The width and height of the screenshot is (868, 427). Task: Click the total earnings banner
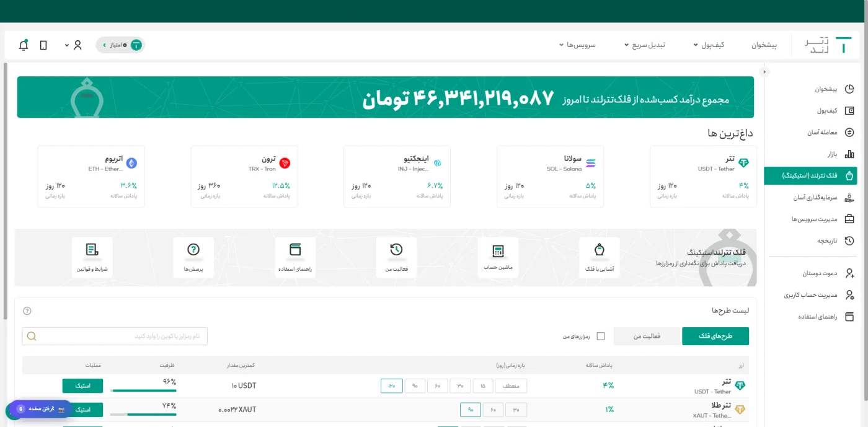tap(386, 97)
